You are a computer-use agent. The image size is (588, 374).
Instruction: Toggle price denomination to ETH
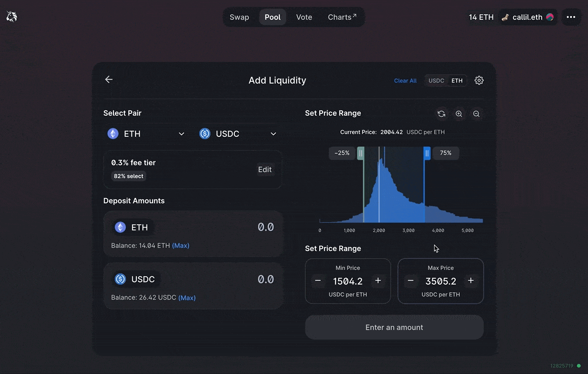(457, 81)
